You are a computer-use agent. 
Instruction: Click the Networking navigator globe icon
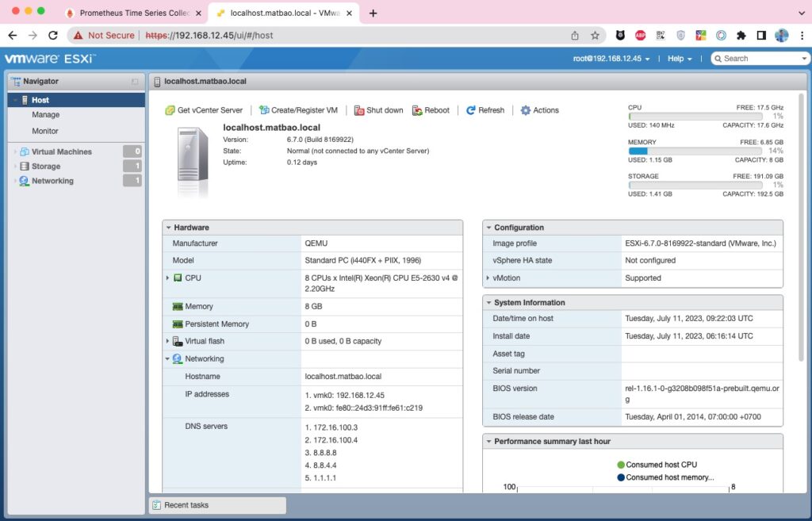tap(24, 181)
